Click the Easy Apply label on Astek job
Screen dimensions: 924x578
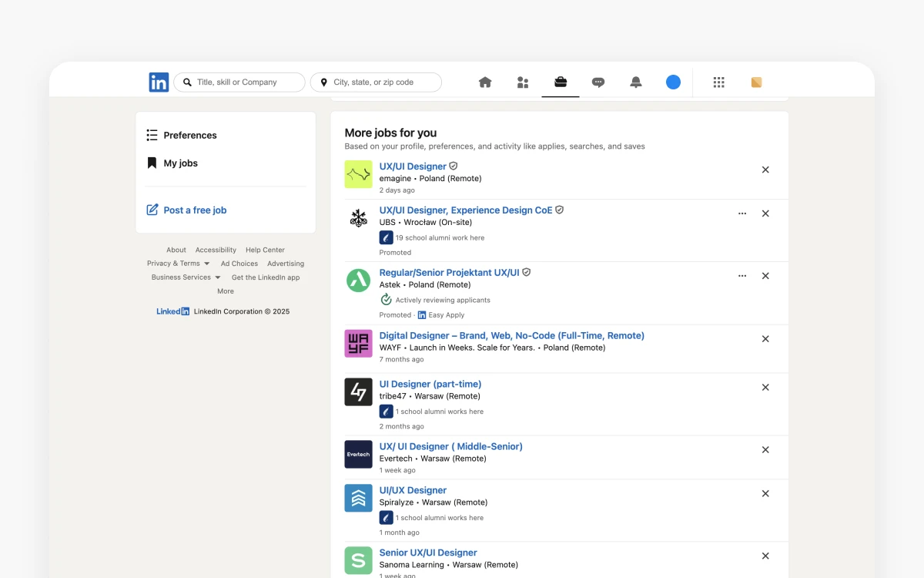pyautogui.click(x=446, y=315)
